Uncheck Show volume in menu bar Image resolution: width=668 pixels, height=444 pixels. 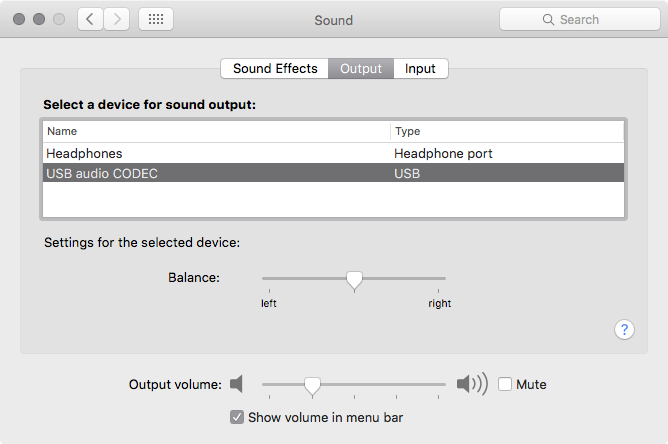click(x=237, y=417)
